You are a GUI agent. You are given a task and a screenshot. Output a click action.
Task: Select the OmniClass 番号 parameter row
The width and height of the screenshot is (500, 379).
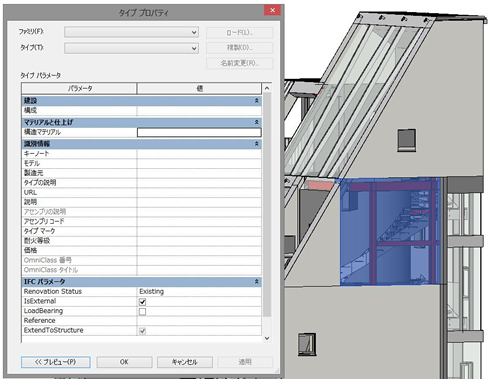(x=142, y=260)
